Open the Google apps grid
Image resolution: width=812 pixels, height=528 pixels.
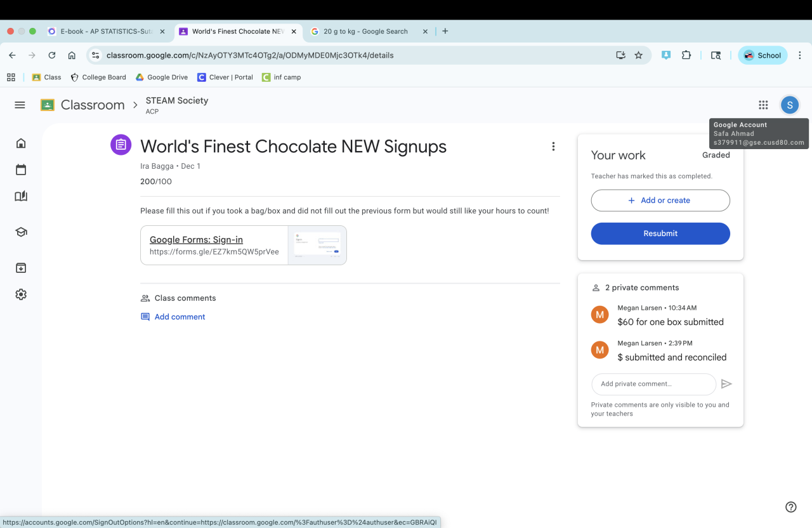(x=763, y=105)
